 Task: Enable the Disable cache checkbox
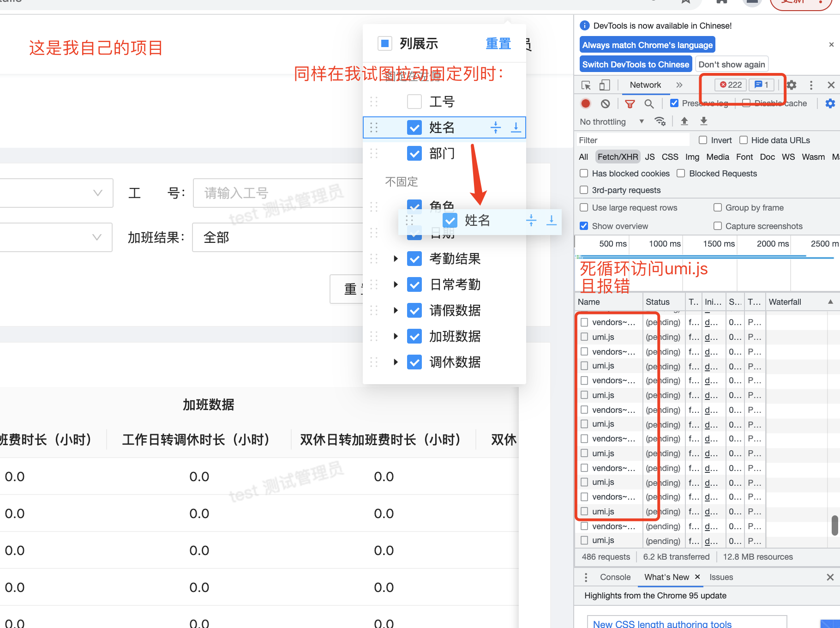pos(746,103)
